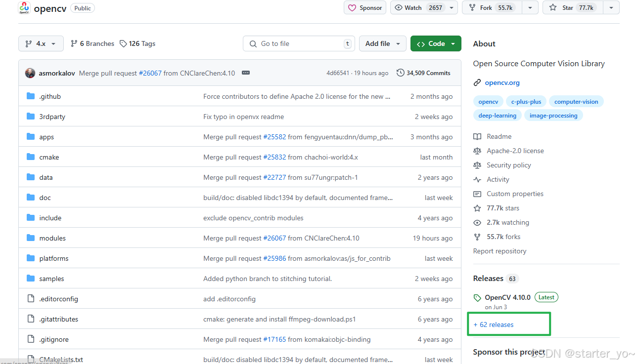Screen dimensions: 637x364
Task: Expand the Add file dropdown
Action: tap(383, 43)
